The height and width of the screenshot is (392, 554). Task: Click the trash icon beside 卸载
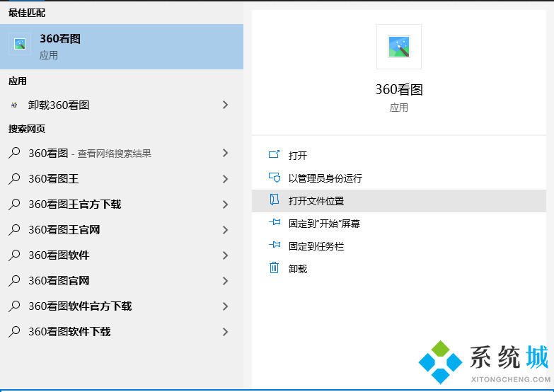point(275,269)
